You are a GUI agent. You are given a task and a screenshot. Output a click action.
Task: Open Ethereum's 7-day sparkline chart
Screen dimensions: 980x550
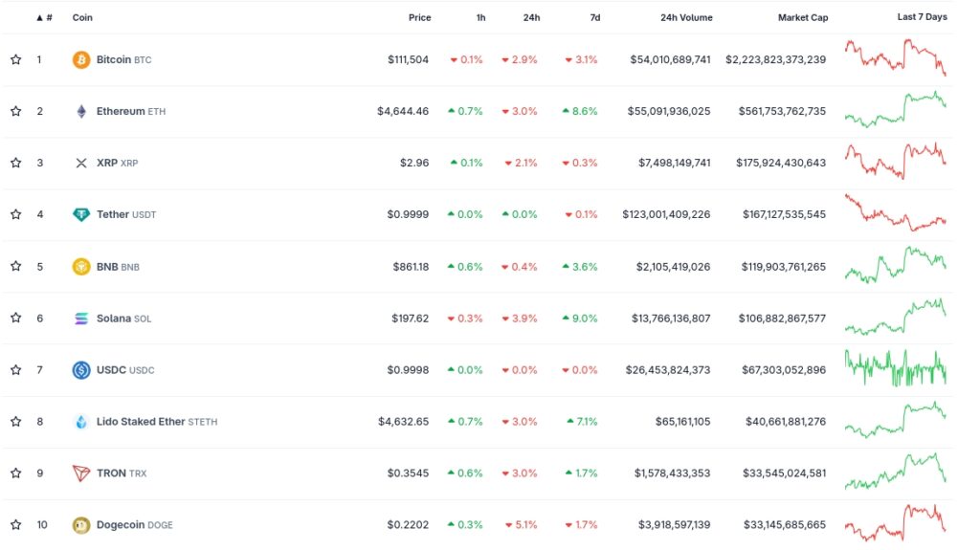tap(896, 109)
